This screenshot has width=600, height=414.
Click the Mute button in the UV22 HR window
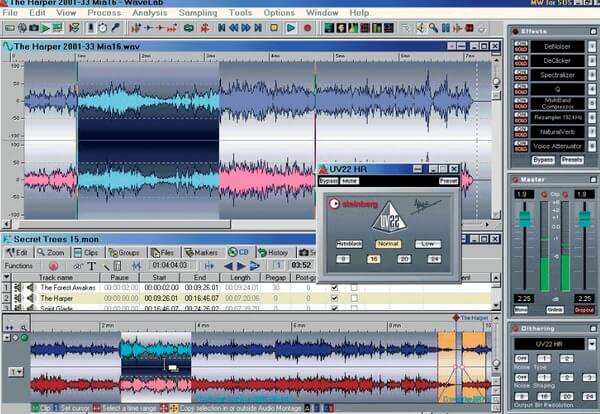(x=349, y=181)
